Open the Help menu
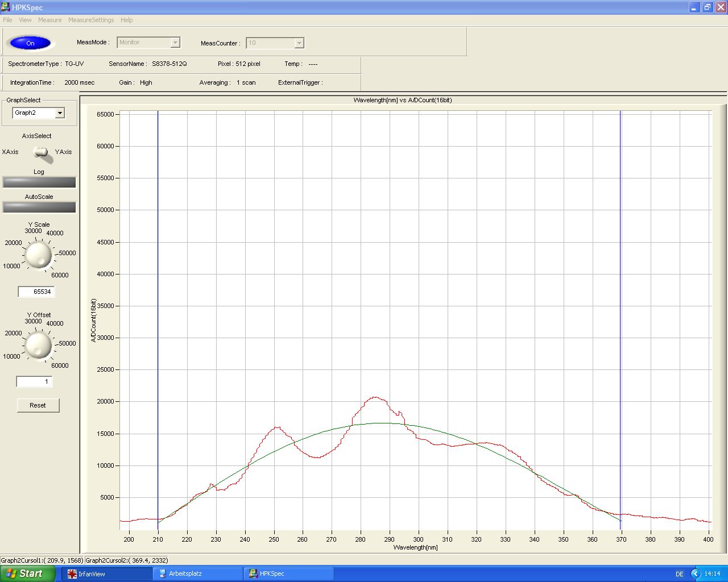The image size is (728, 582). tap(126, 20)
